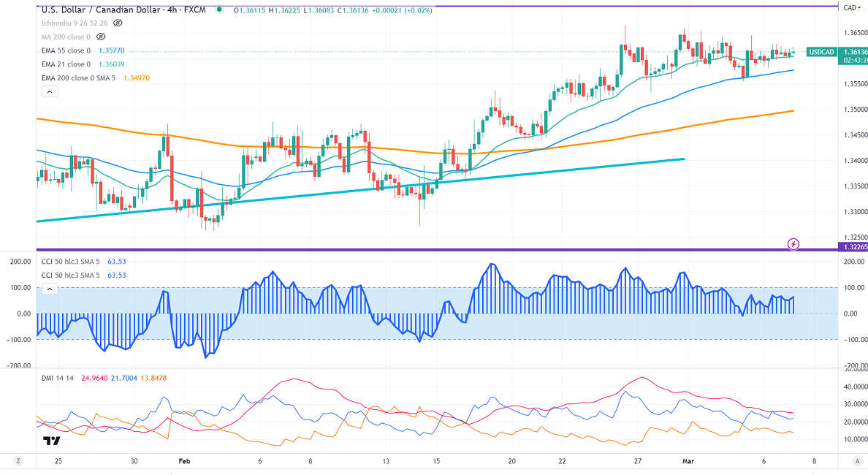Select the DMI 14 14 indicator legend
The image size is (868, 475).
click(58, 378)
